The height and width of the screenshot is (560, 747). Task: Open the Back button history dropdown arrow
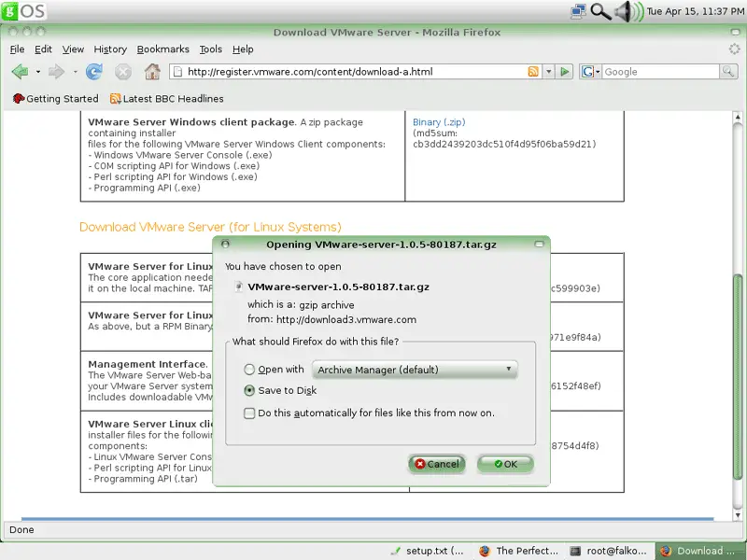point(38,72)
